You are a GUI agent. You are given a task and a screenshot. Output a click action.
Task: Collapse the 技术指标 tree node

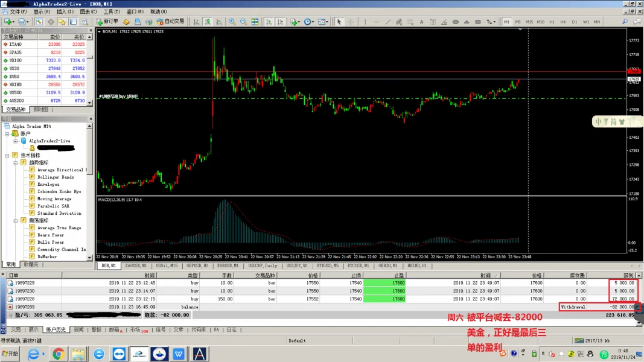7,155
